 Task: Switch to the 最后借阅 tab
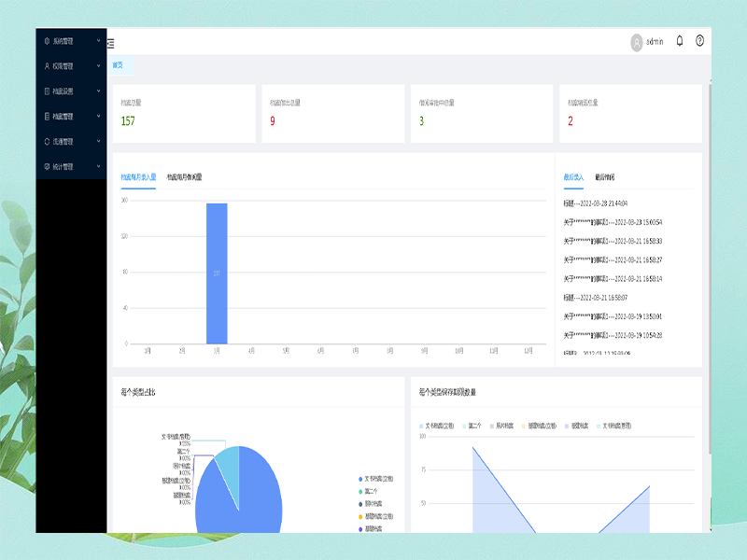(x=604, y=176)
